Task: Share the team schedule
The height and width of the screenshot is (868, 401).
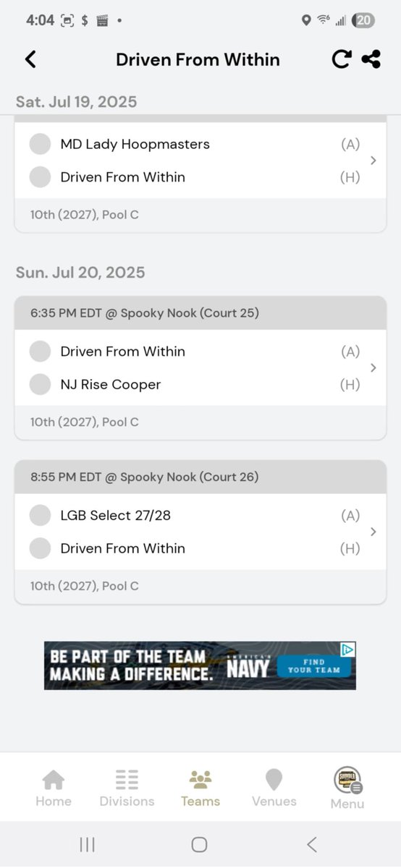Action: click(371, 59)
